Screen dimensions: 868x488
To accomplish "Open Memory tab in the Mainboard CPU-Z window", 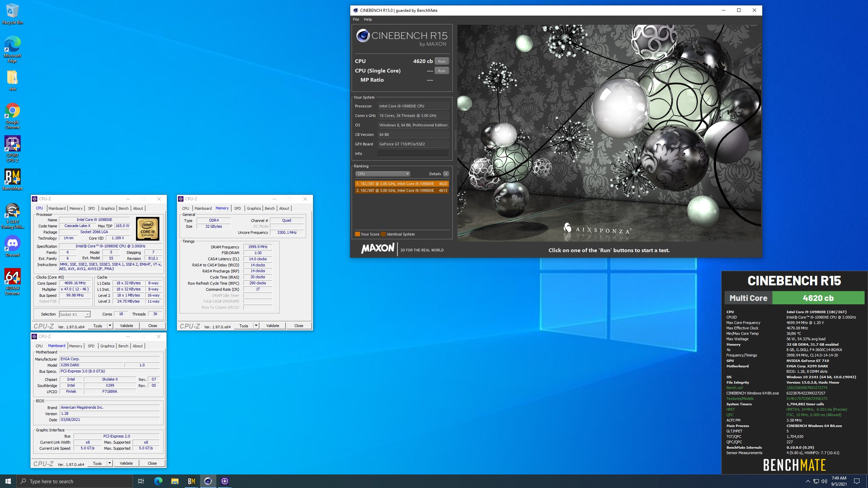I will pyautogui.click(x=76, y=346).
